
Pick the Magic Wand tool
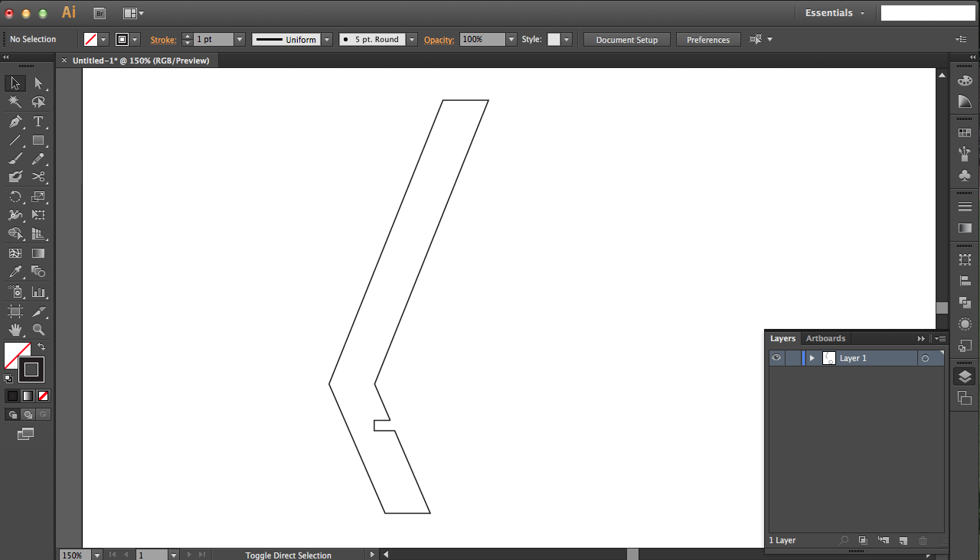point(15,102)
